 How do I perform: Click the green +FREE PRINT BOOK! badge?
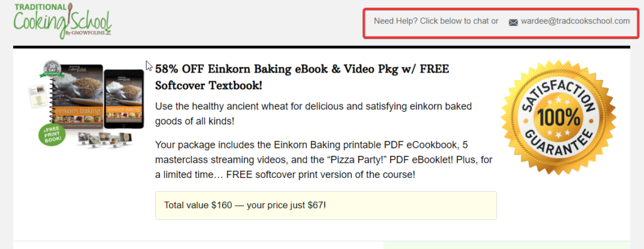tap(52, 134)
